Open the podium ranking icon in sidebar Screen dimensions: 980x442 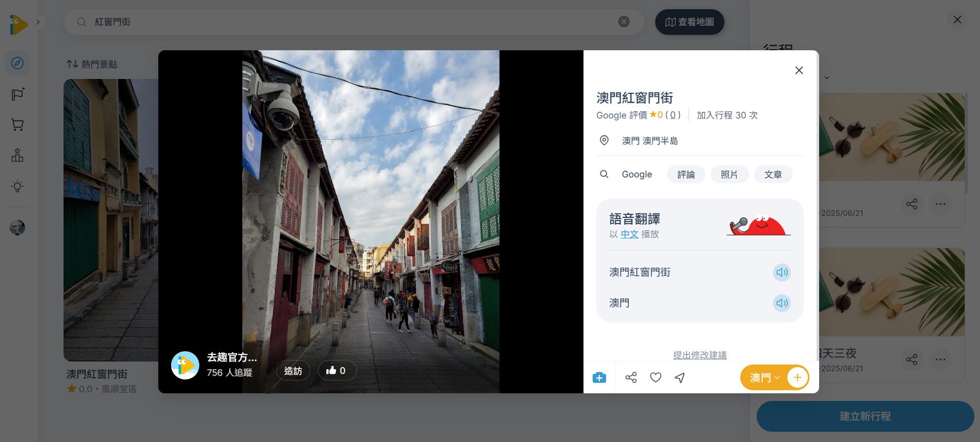pos(17,155)
